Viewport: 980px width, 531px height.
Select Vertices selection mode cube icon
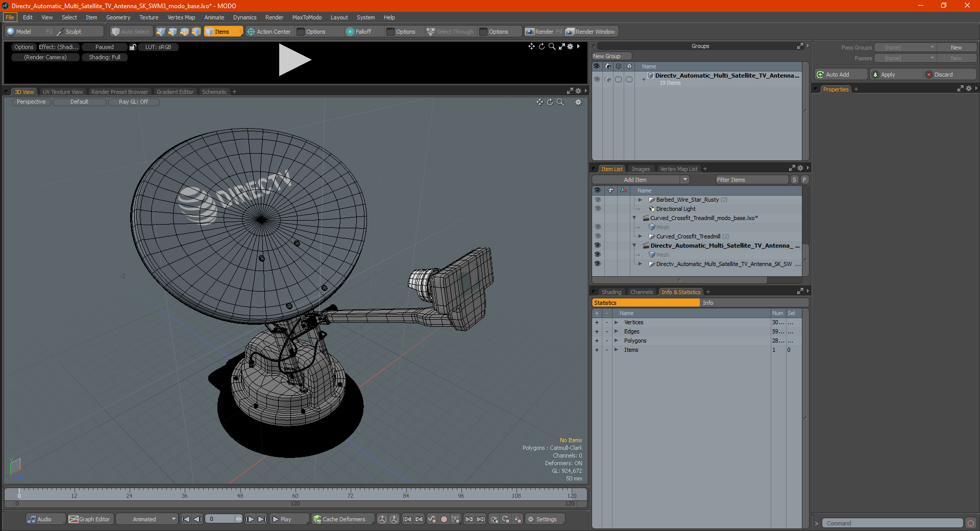161,32
